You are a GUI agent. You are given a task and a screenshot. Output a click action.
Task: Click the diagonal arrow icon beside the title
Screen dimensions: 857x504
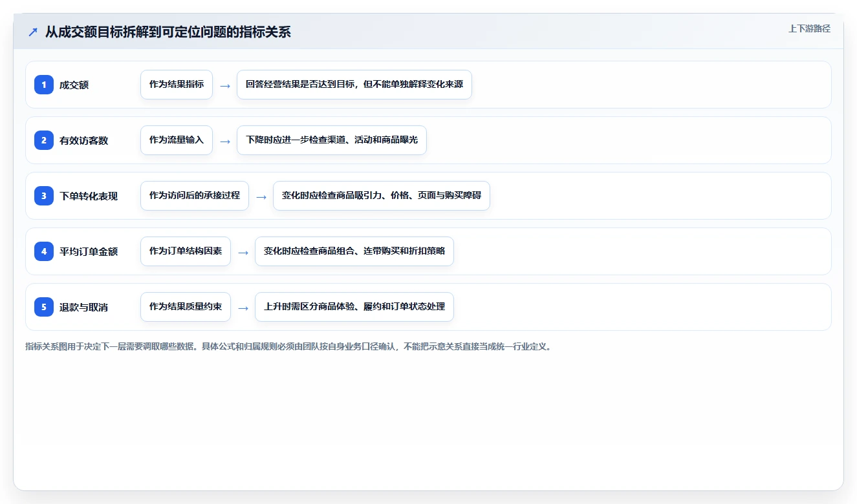pos(33,32)
